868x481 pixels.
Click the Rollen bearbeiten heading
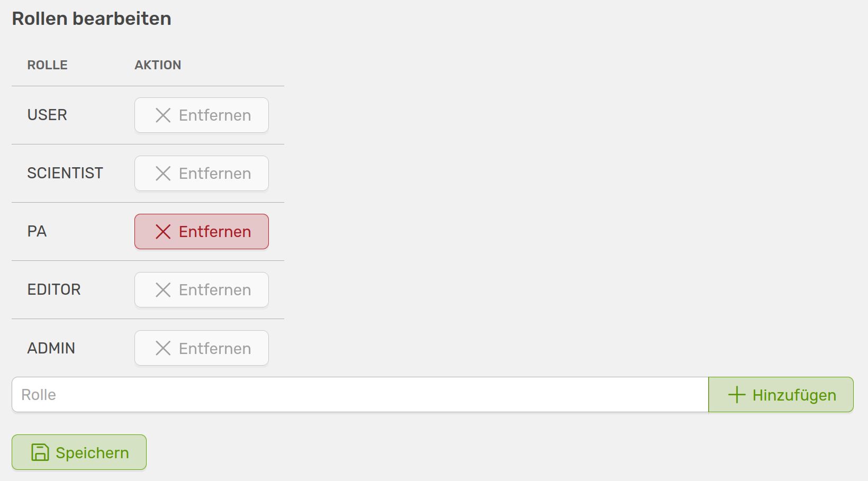[x=92, y=19]
